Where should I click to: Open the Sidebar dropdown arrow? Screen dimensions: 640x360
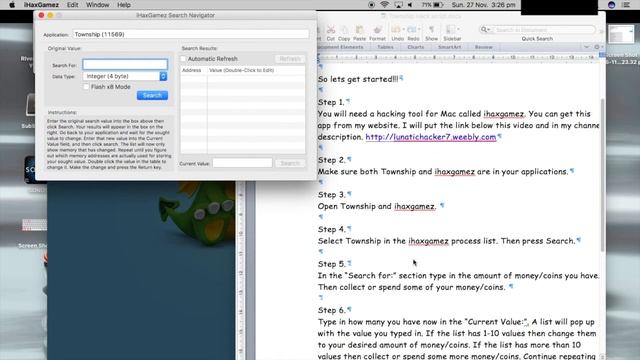458,29
